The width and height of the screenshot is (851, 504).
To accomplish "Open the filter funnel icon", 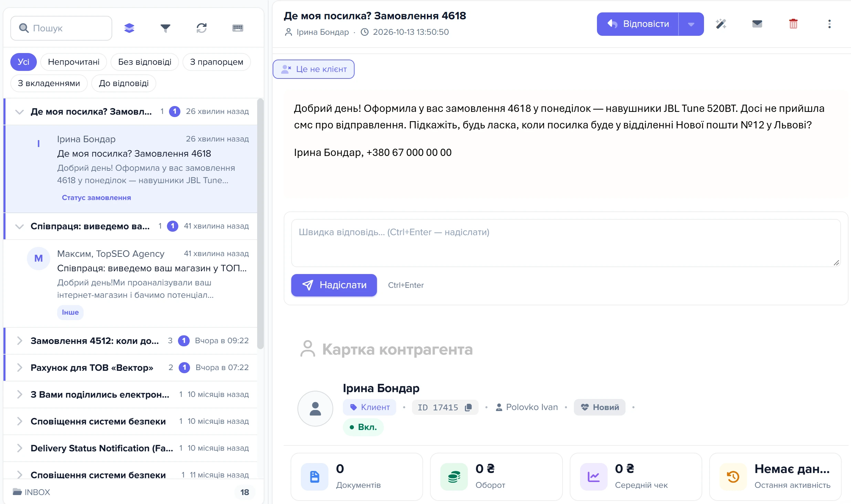I will click(165, 28).
